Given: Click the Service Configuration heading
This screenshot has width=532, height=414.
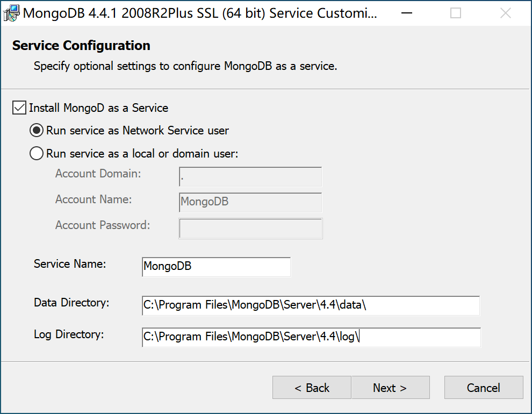Looking at the screenshot, I should click(x=81, y=46).
